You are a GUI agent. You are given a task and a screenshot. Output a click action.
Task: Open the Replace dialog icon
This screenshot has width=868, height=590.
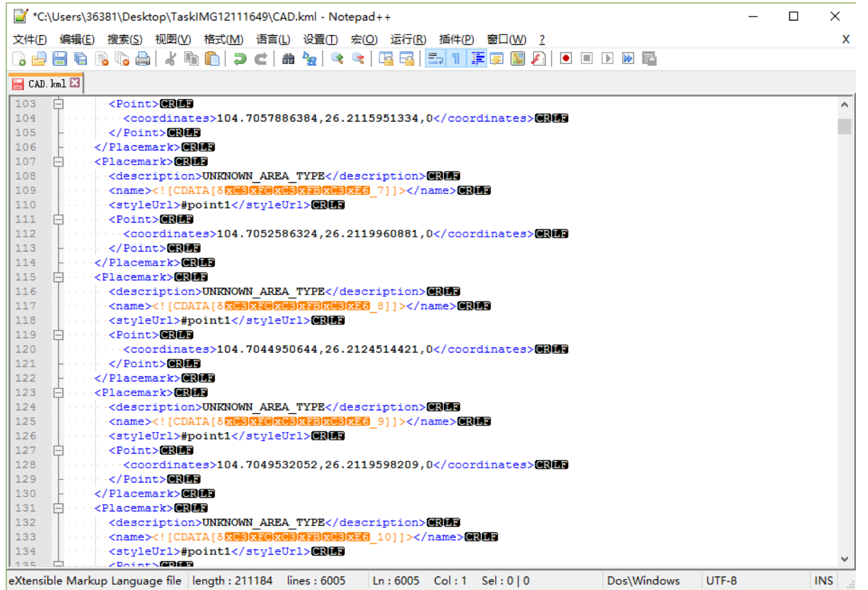[310, 59]
